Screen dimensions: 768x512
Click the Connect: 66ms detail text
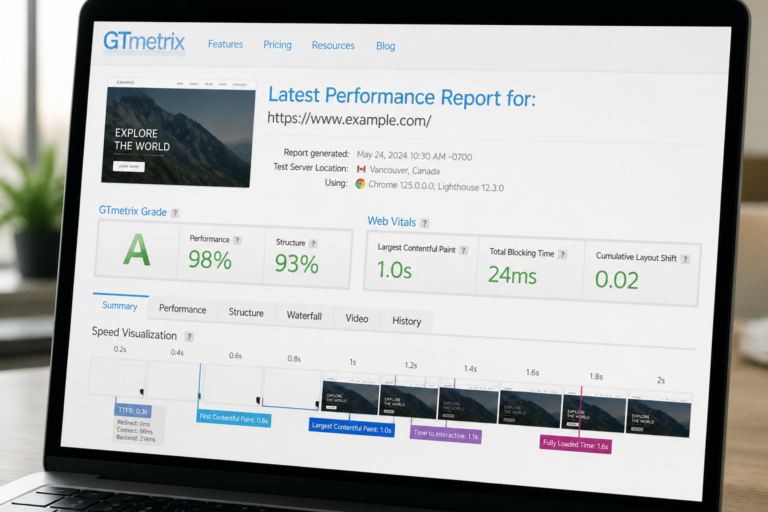click(135, 431)
